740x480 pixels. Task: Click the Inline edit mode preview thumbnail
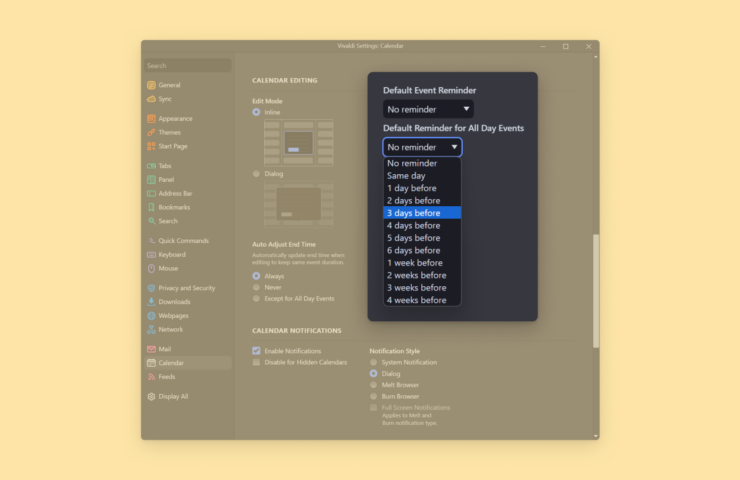pos(298,143)
